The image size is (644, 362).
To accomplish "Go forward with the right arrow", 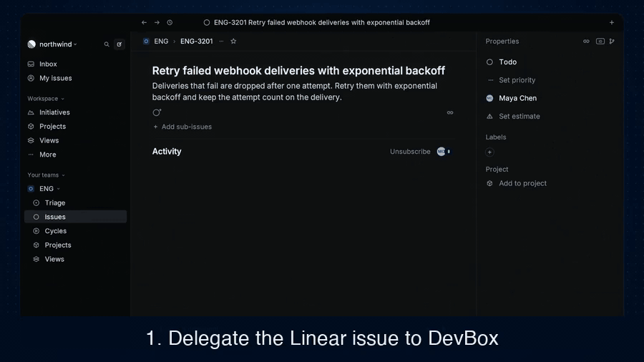I will (157, 23).
